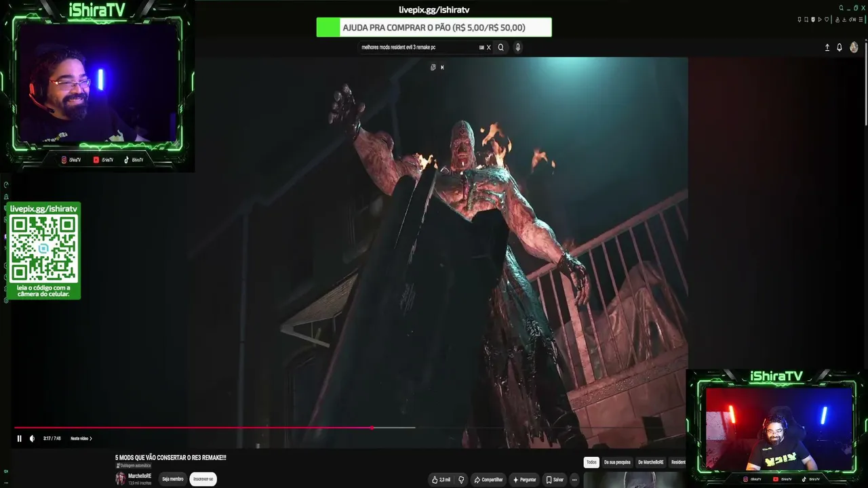This screenshot has height=488, width=868.
Task: Click the livepix QR code image
Action: (43, 249)
